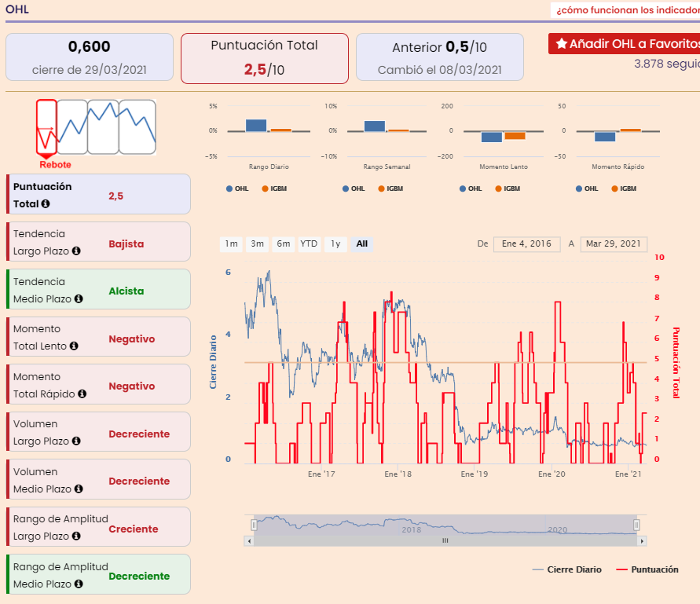Click info icon beside Volumen Medio Plazo

pyautogui.click(x=79, y=489)
